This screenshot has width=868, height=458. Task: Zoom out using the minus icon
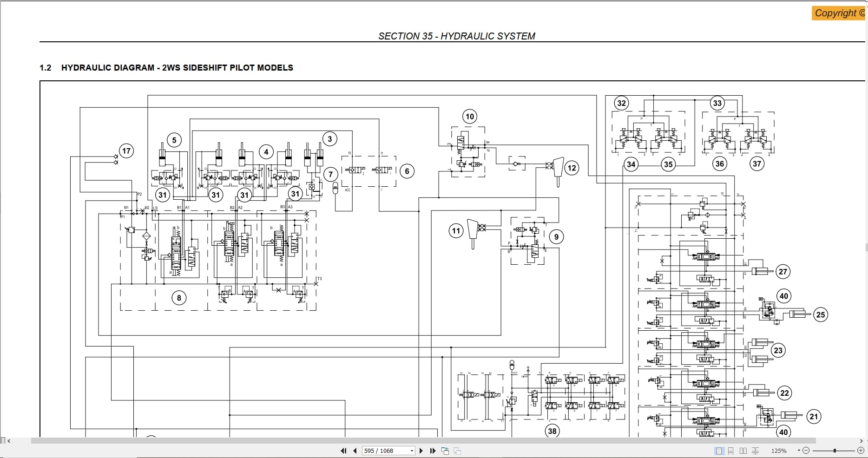coord(805,450)
